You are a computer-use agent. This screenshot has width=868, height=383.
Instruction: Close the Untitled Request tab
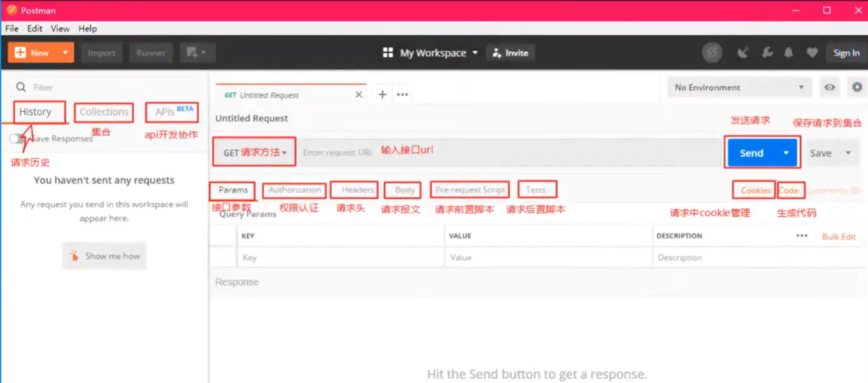tap(359, 95)
